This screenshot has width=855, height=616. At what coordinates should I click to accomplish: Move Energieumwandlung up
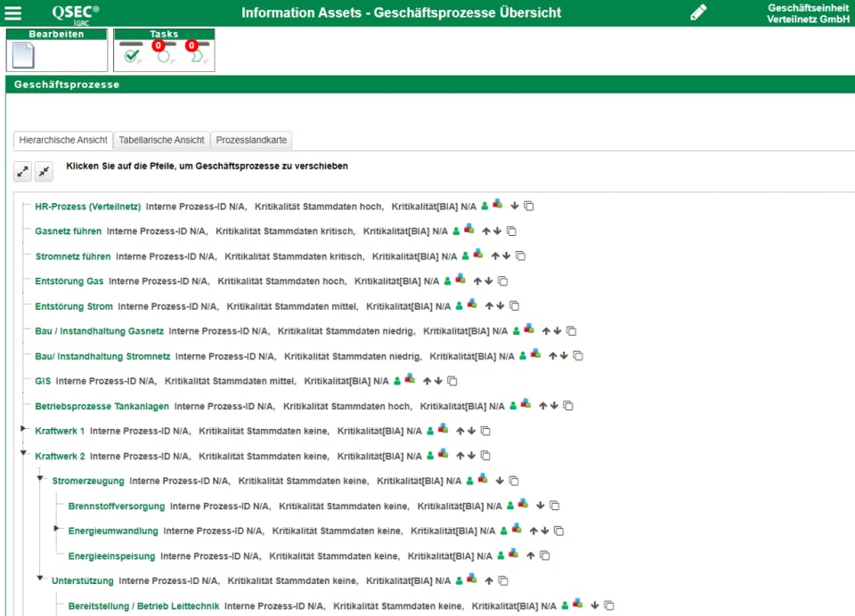click(533, 531)
